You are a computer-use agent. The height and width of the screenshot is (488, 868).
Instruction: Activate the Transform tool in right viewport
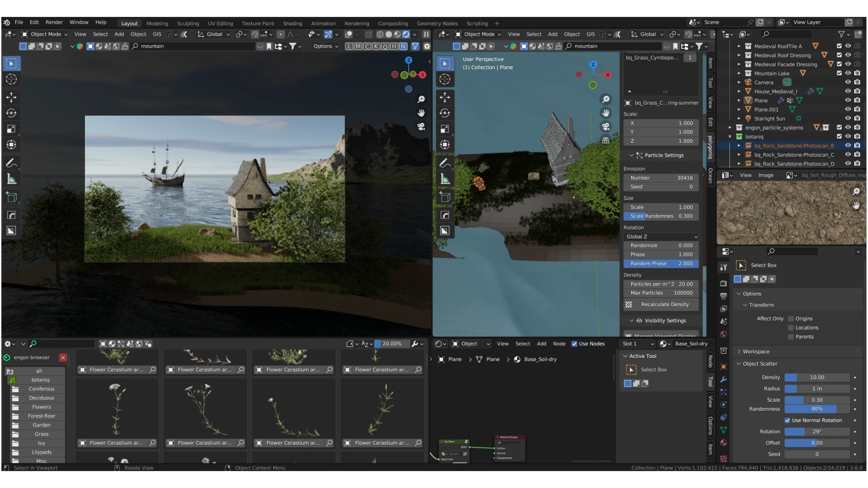tap(445, 145)
